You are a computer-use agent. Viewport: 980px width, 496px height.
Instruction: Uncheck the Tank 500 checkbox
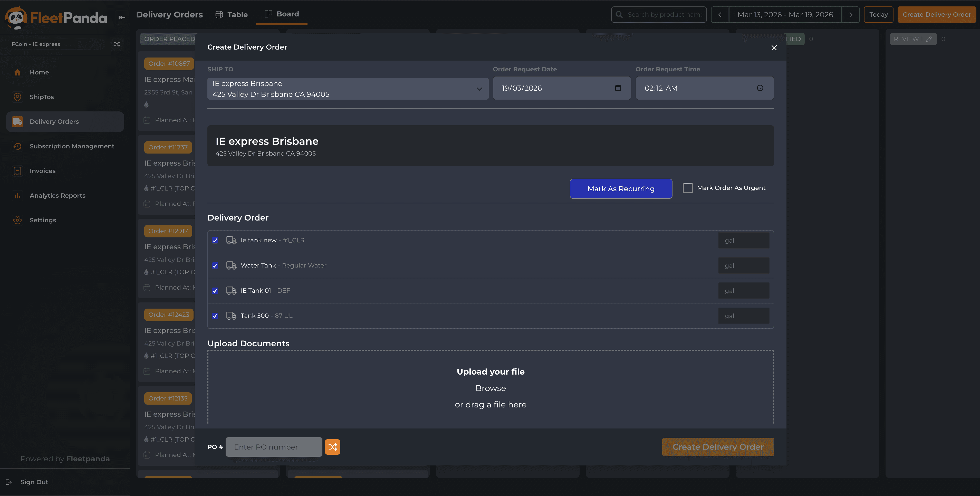pos(215,316)
